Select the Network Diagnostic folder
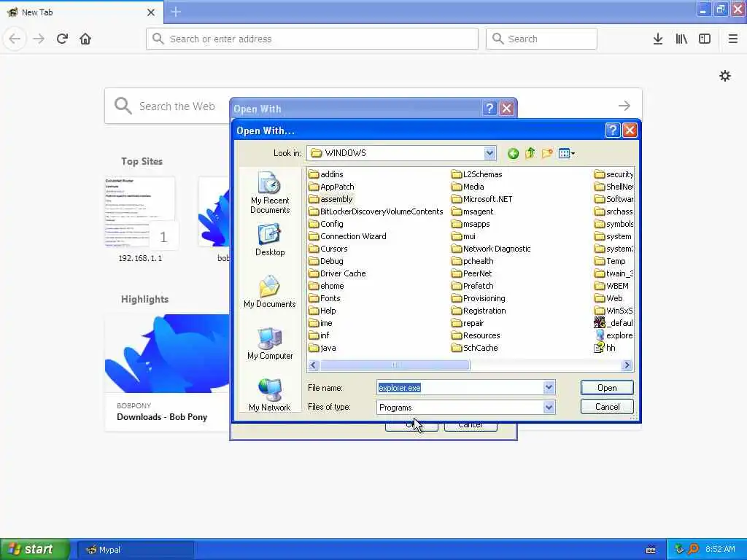 pyautogui.click(x=491, y=249)
